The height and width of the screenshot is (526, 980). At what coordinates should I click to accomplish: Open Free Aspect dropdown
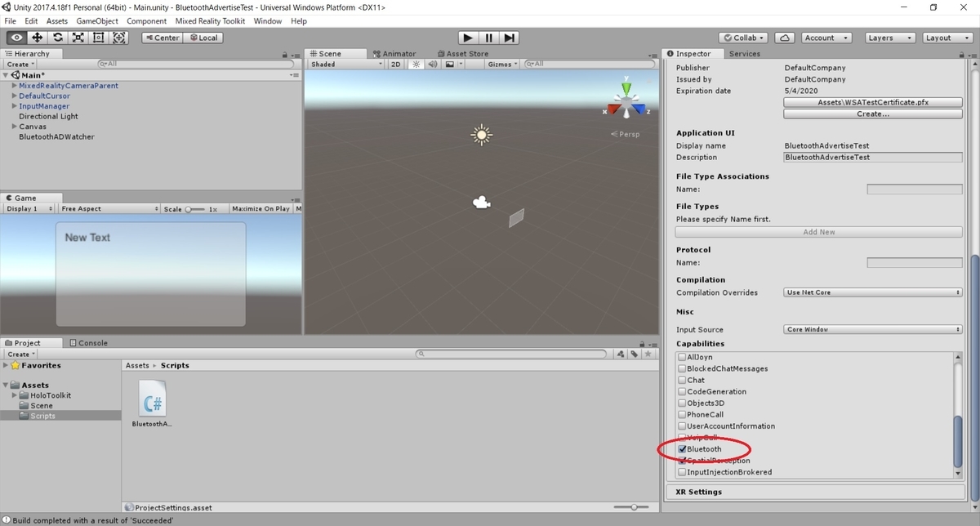point(109,209)
